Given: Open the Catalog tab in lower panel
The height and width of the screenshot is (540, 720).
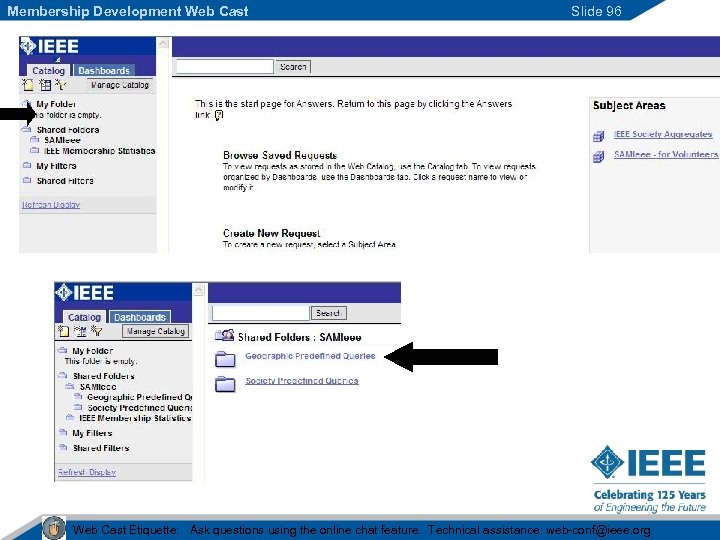Looking at the screenshot, I should point(84,317).
